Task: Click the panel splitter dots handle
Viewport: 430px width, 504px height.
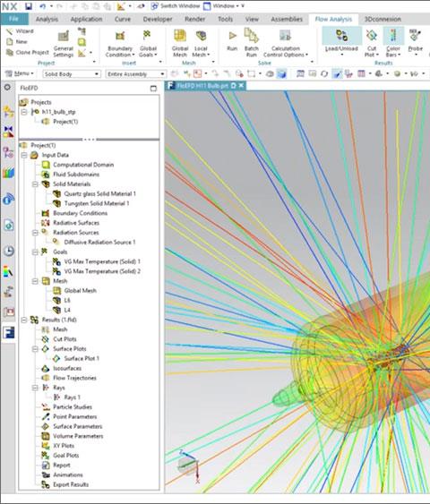Action: coord(89,140)
